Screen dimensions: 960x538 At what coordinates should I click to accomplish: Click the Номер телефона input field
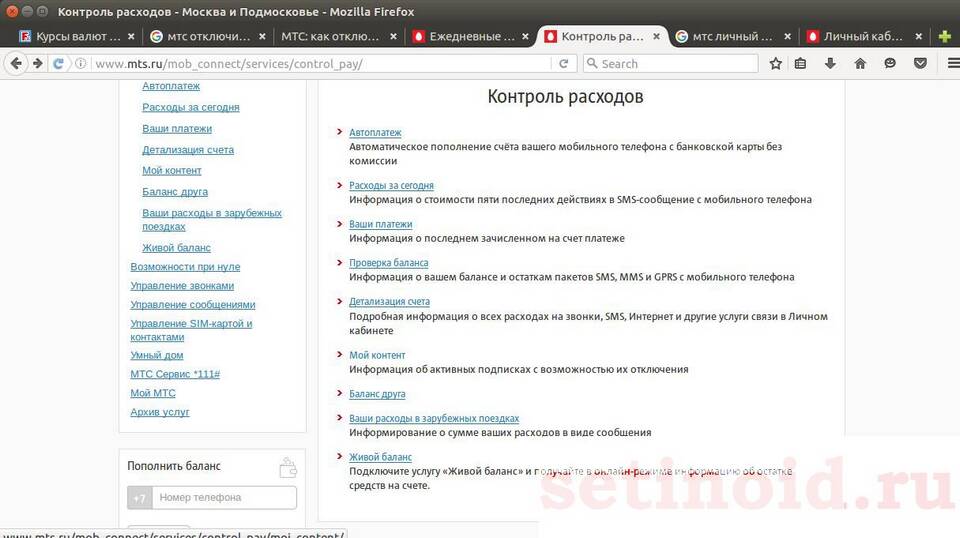click(x=224, y=498)
